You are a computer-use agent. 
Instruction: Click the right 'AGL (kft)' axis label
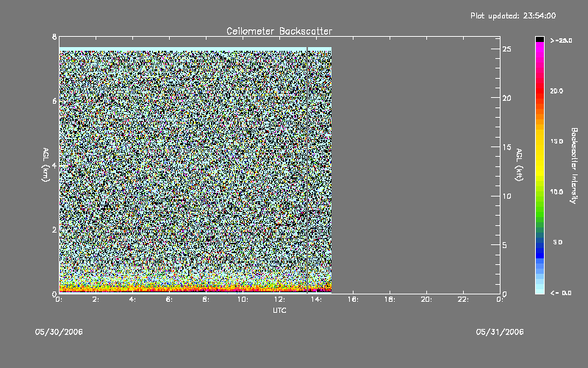coord(519,165)
